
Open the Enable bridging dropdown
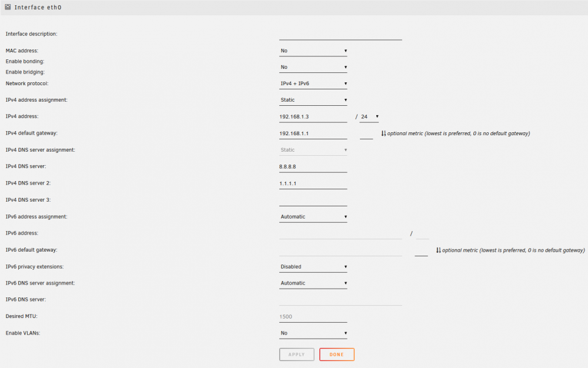pos(313,67)
